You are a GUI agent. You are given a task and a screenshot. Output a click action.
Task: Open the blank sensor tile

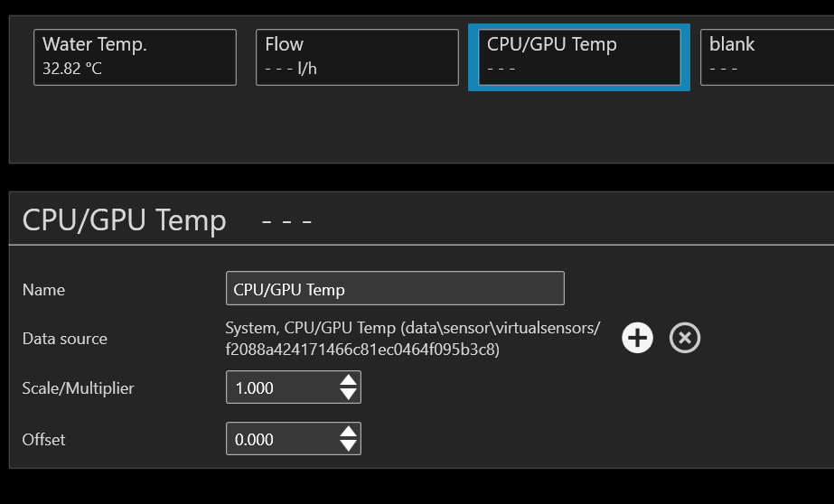click(766, 57)
